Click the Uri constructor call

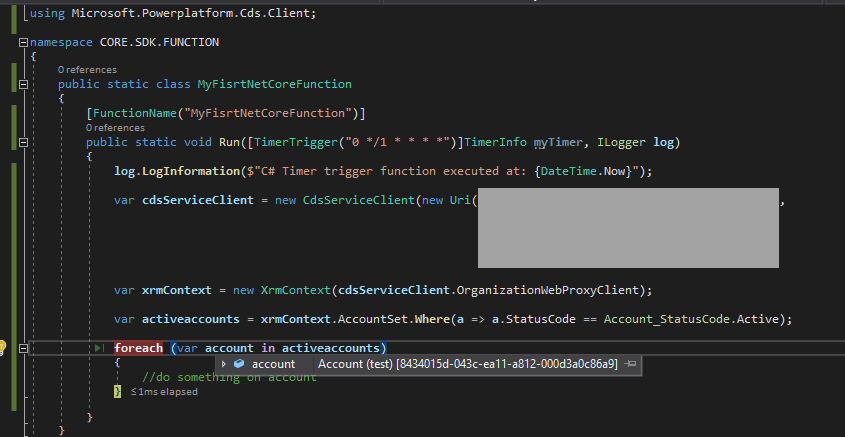pos(460,200)
